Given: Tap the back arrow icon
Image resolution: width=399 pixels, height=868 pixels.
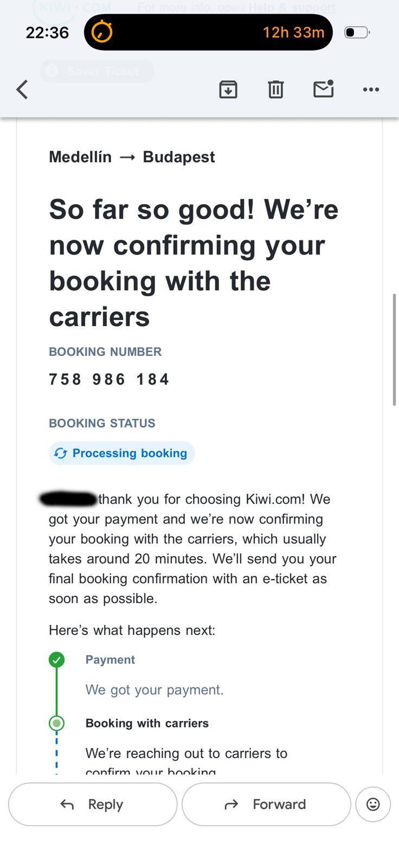Looking at the screenshot, I should 22,90.
